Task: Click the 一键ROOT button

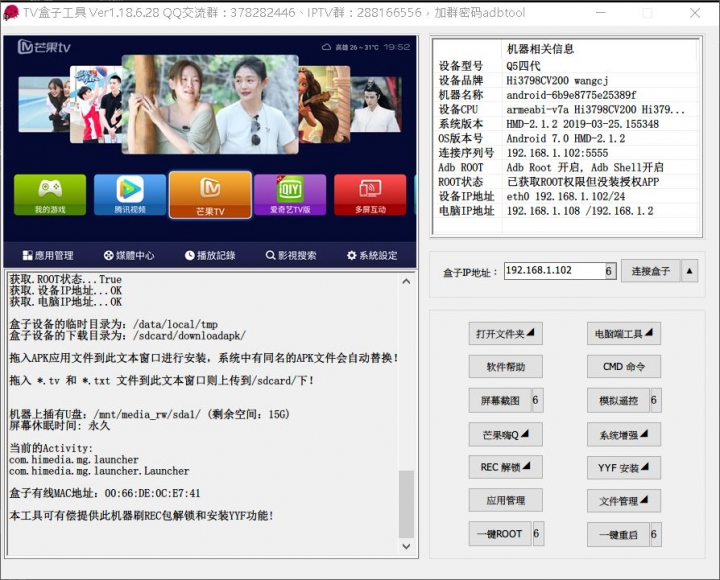Action: point(500,534)
